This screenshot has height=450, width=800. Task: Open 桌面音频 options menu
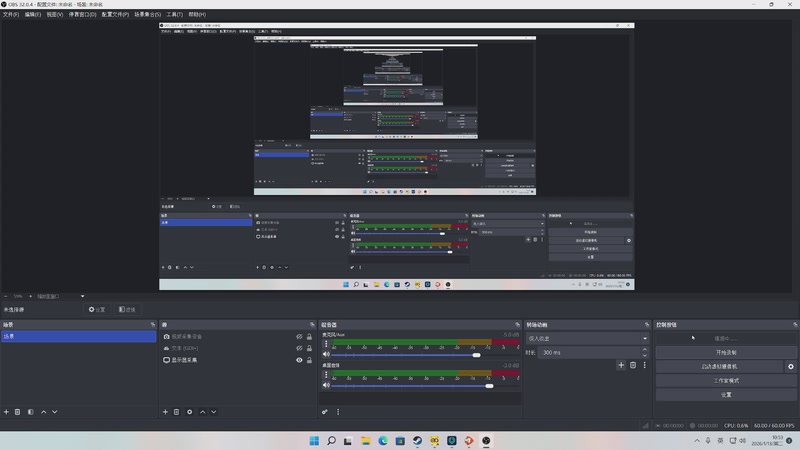(326, 375)
